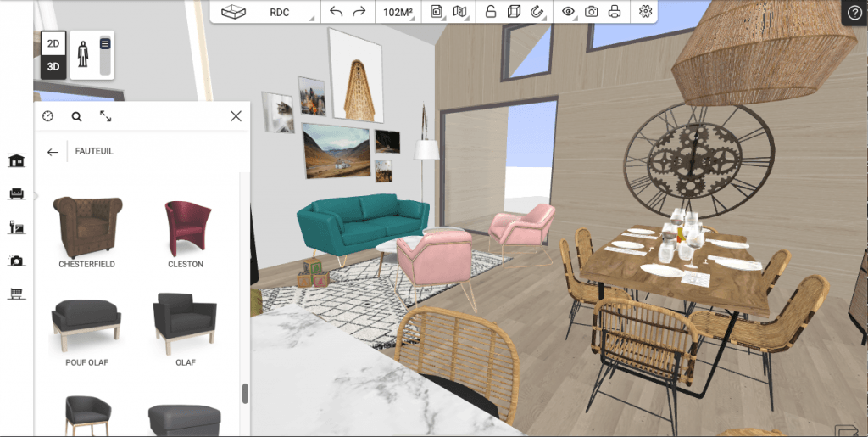Screen dimensions: 868x437
Task: Click the magnifier search icon in catalog panel
Action: tap(76, 117)
